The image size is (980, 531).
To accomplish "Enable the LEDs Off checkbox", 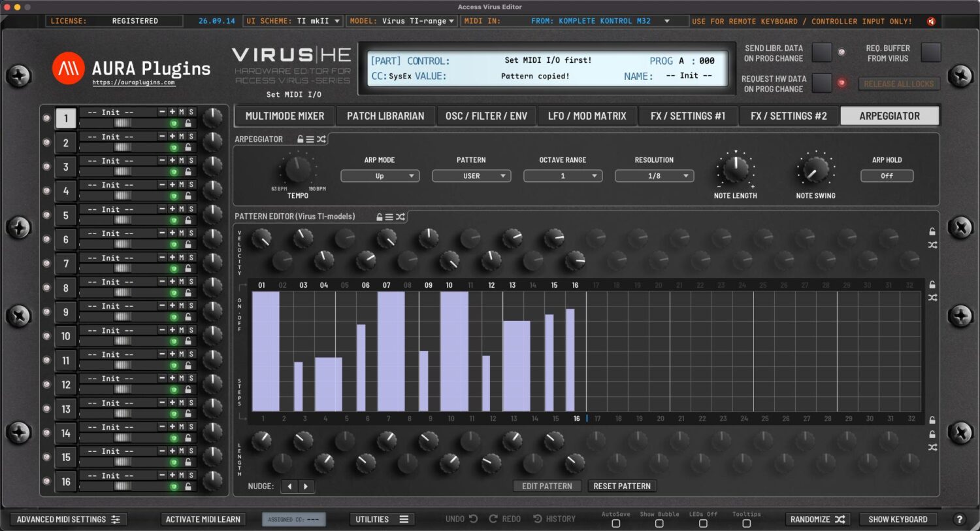I will 702,523.
